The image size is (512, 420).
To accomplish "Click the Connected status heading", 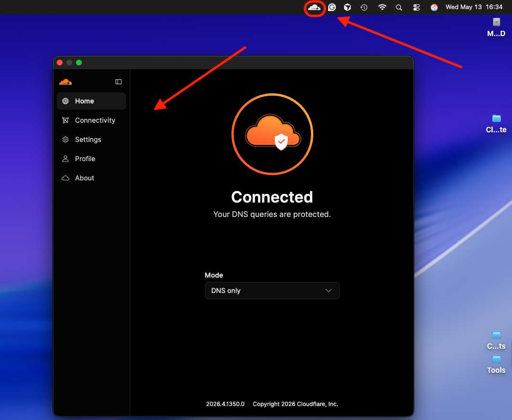I will tap(272, 197).
